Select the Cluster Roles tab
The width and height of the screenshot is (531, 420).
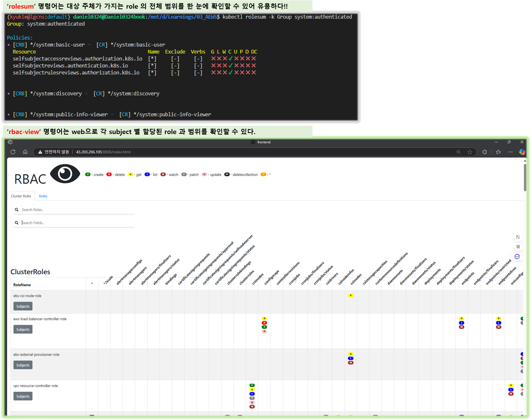[x=21, y=196]
